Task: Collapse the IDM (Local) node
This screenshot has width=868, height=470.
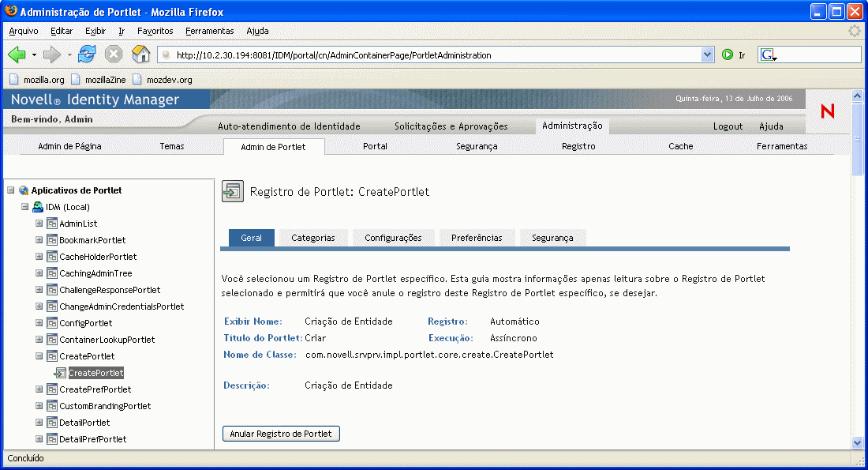Action: (25, 207)
